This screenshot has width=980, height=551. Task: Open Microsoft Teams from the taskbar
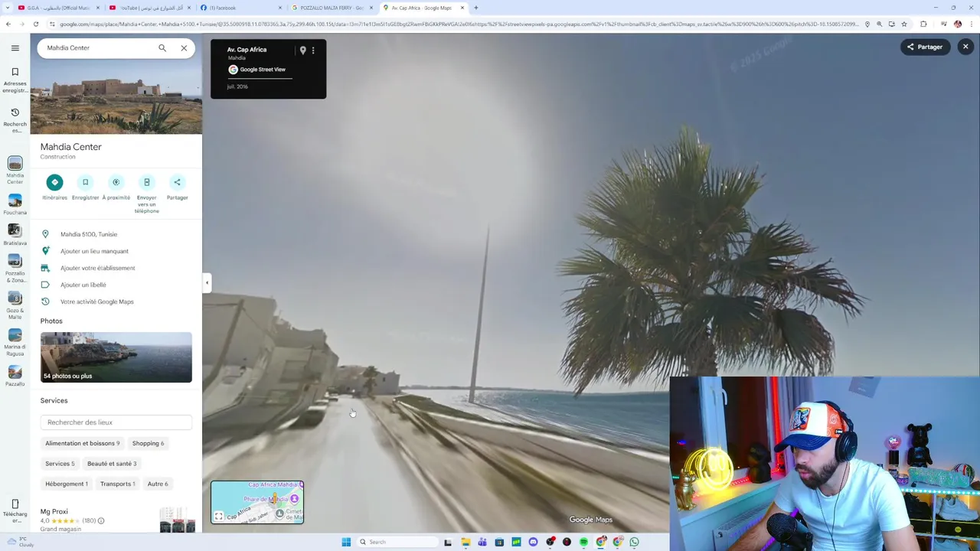[482, 542]
